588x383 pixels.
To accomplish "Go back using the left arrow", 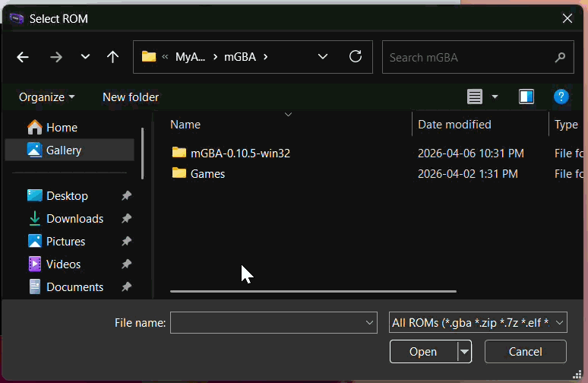I will tap(23, 57).
